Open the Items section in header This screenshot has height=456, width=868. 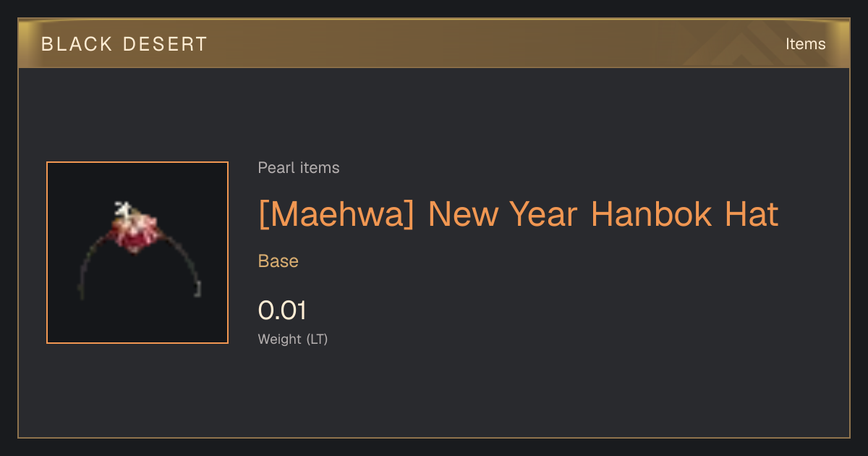pyautogui.click(x=805, y=44)
